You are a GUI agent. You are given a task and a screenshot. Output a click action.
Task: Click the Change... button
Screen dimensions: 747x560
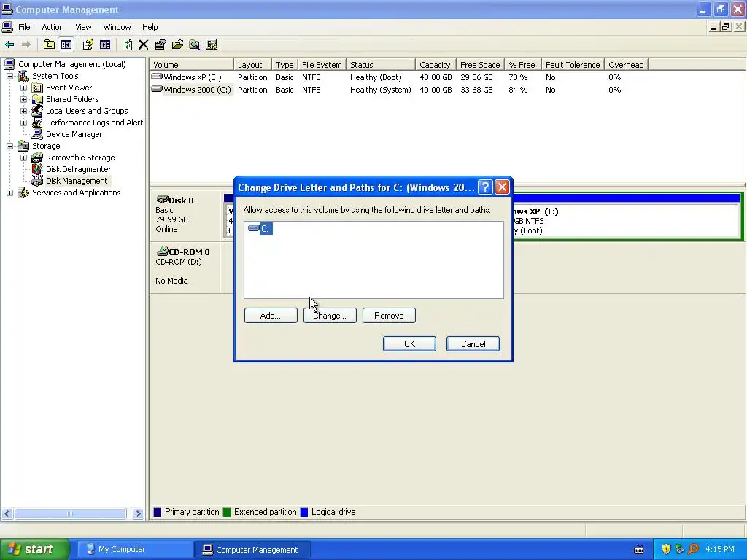click(x=330, y=315)
